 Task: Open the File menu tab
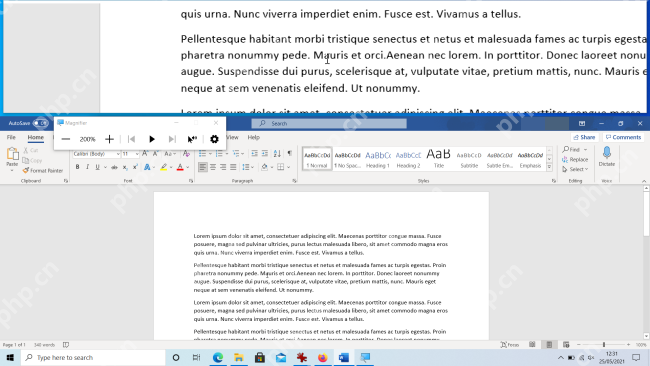pos(11,137)
